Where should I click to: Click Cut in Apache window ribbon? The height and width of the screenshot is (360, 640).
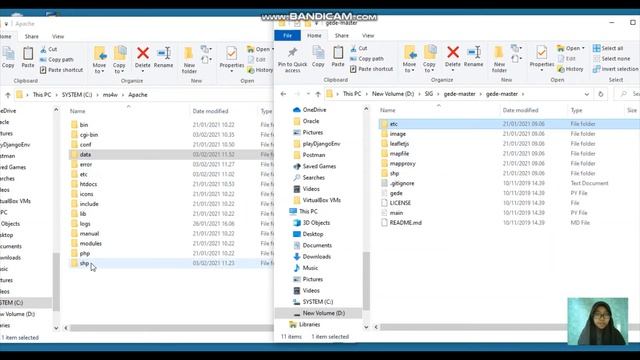pyautogui.click(x=49, y=49)
